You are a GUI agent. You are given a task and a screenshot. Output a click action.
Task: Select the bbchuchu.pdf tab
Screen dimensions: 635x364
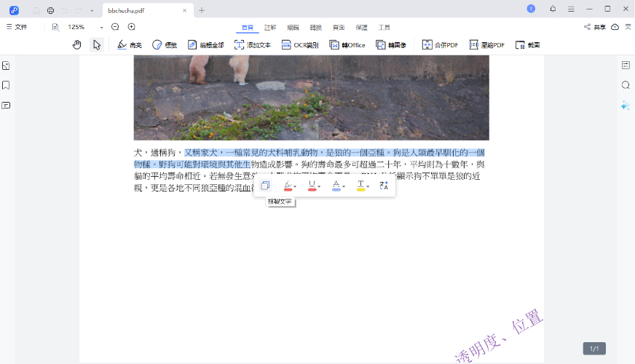pyautogui.click(x=148, y=10)
